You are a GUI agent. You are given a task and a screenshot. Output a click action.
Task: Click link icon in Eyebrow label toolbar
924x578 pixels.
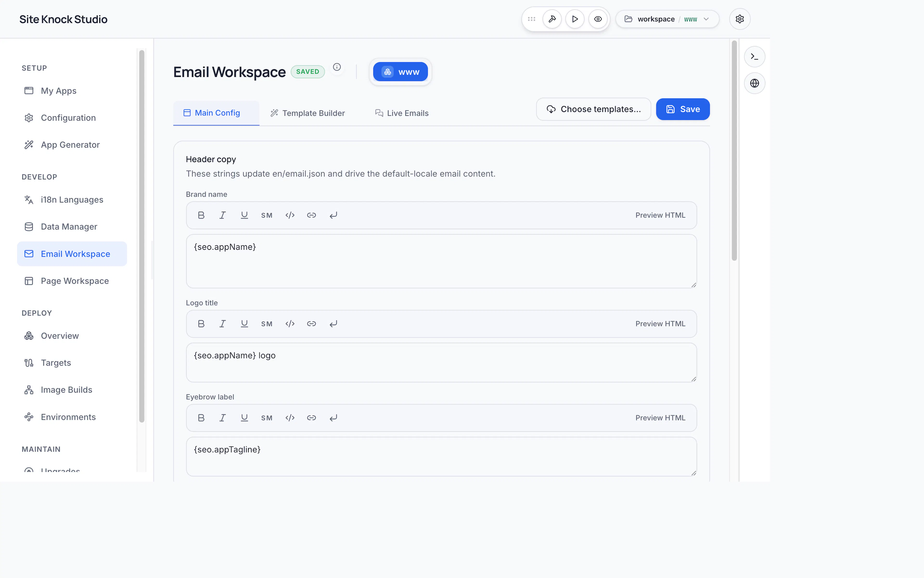click(x=312, y=418)
